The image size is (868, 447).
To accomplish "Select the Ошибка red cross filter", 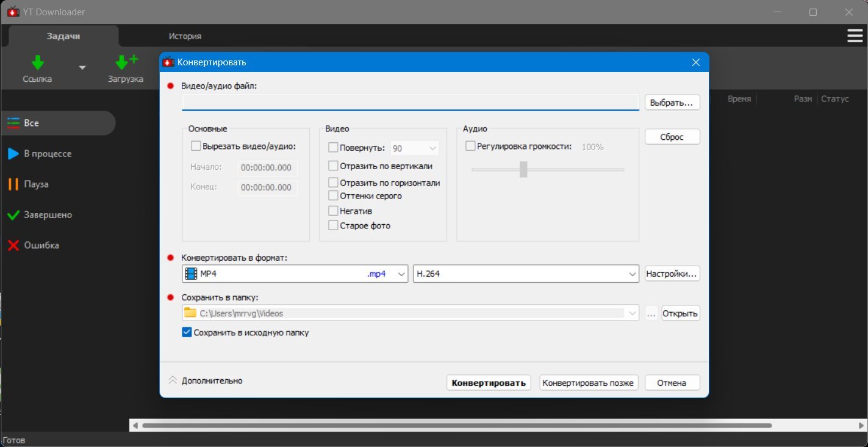I will tap(13, 245).
